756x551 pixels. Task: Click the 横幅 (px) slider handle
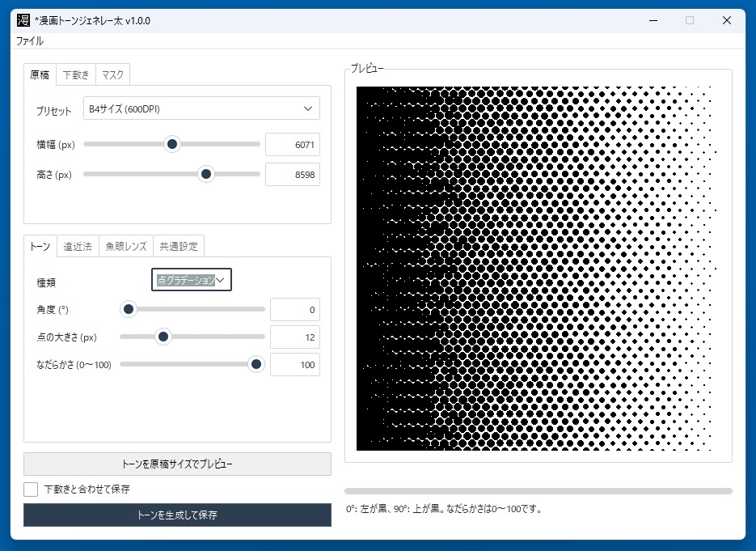(x=171, y=144)
